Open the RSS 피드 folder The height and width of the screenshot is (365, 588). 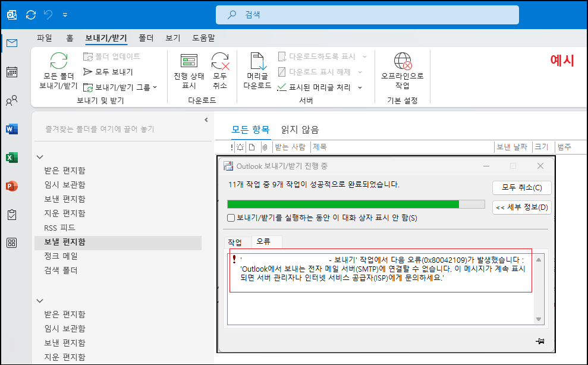[59, 228]
